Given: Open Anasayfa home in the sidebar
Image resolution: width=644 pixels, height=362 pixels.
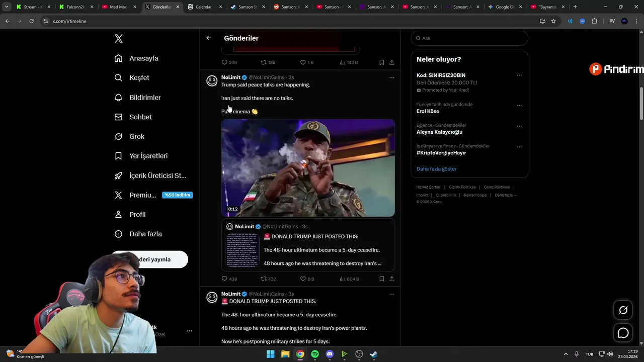Looking at the screenshot, I should pyautogui.click(x=137, y=58).
